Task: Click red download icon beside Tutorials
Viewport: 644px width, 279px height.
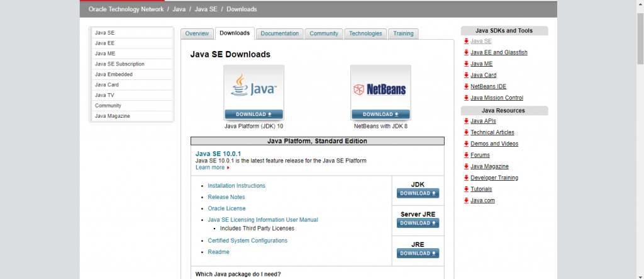Action: coord(466,190)
